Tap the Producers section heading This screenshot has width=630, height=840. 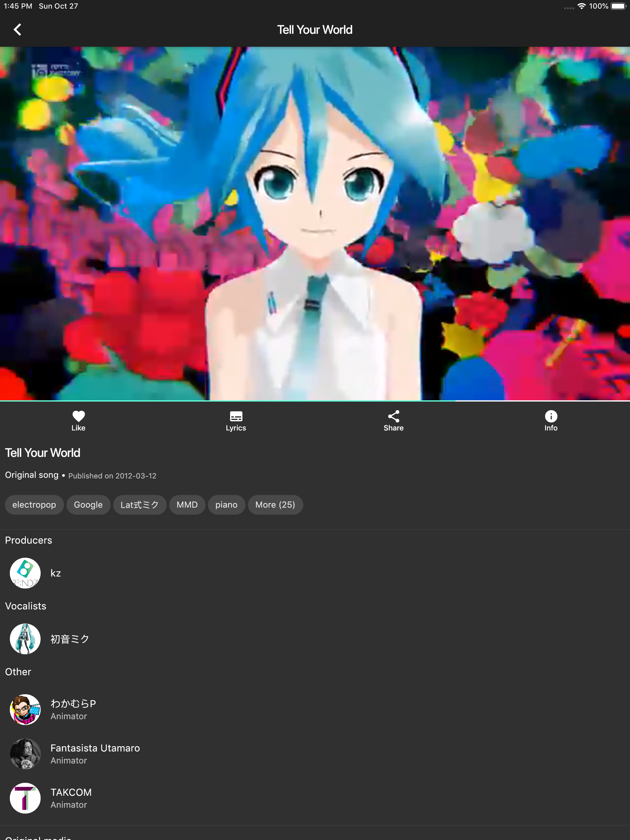coord(29,540)
